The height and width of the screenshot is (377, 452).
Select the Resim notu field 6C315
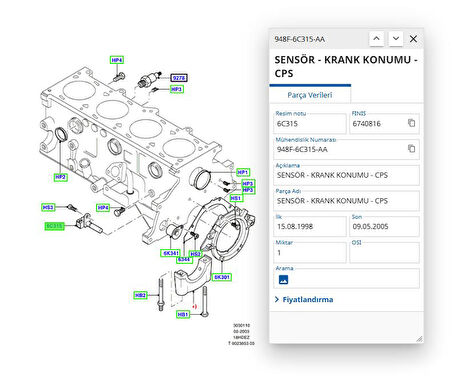pyautogui.click(x=310, y=124)
